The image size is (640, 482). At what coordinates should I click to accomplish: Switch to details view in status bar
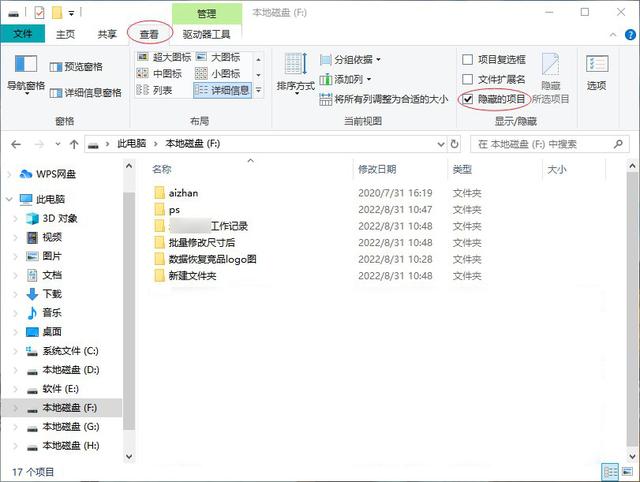coord(610,472)
